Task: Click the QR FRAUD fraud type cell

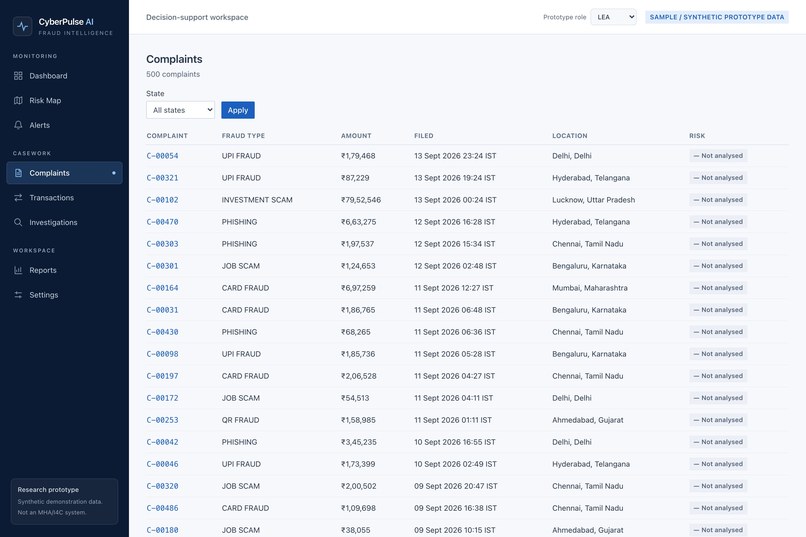Action: pyautogui.click(x=240, y=420)
